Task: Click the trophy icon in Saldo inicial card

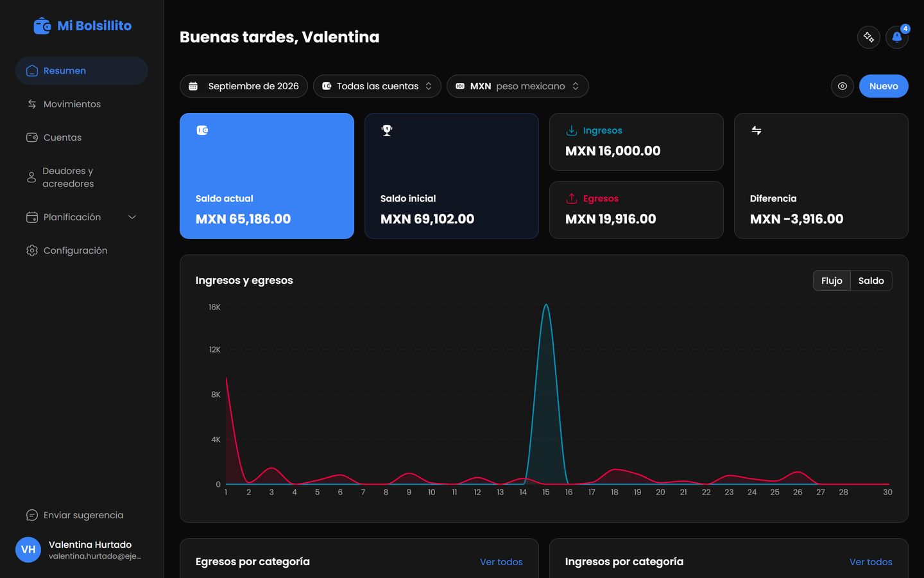Action: pos(387,130)
